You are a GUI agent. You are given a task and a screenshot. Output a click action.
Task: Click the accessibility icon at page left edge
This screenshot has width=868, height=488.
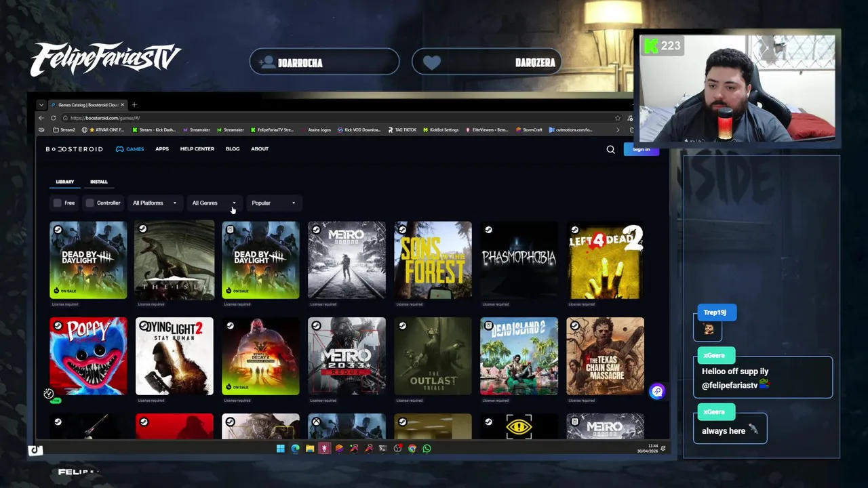pos(49,393)
